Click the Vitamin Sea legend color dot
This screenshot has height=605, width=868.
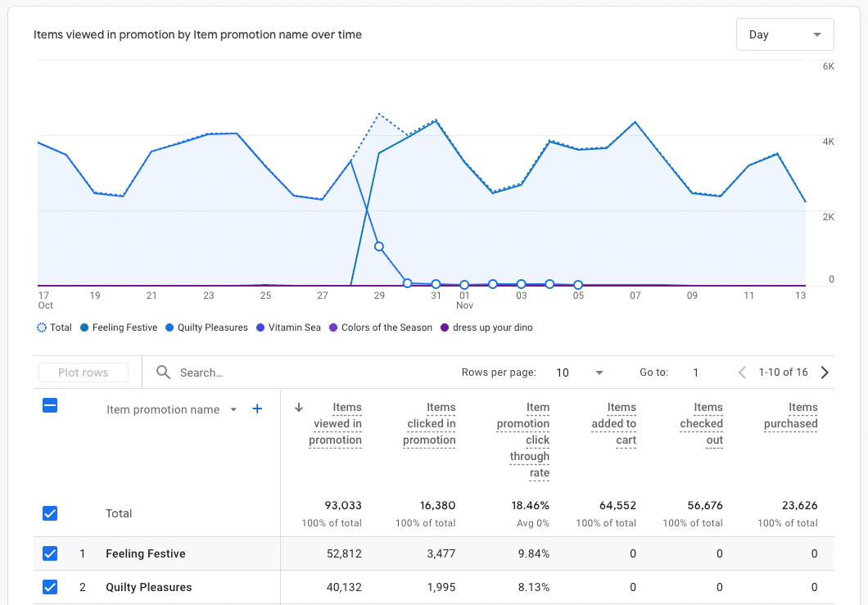click(x=261, y=327)
